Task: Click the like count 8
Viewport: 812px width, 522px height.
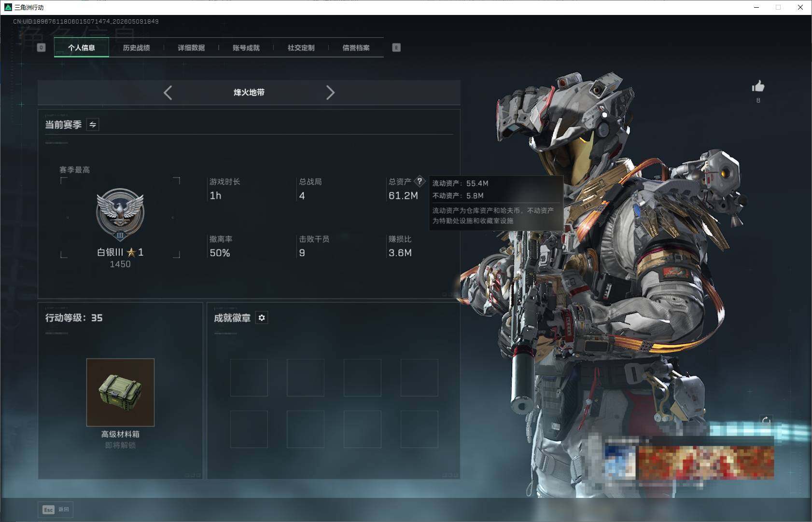Action: point(758,100)
